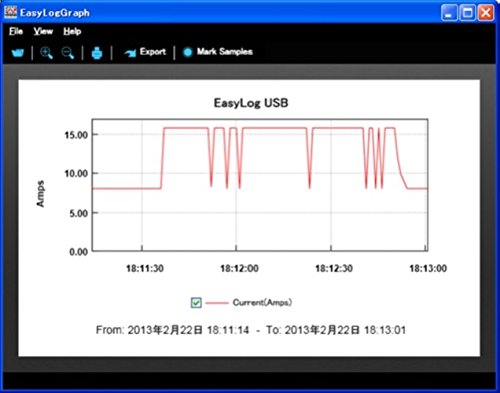This screenshot has width=500, height=393.
Task: Click the From/To date range text
Action: click(x=251, y=330)
